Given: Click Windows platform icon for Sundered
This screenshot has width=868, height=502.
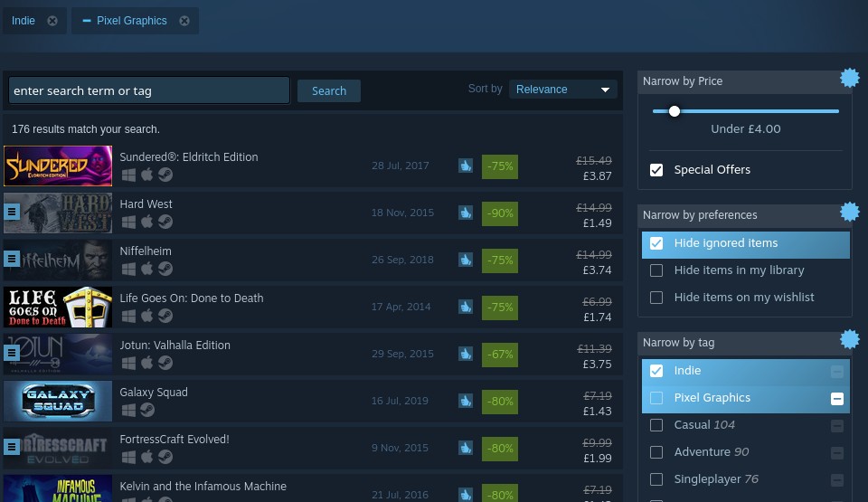Looking at the screenshot, I should [x=128, y=175].
